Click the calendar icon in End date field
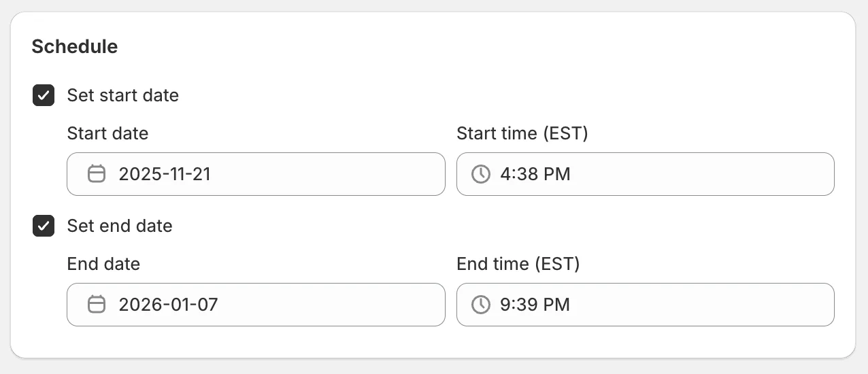The width and height of the screenshot is (868, 374). 97,305
